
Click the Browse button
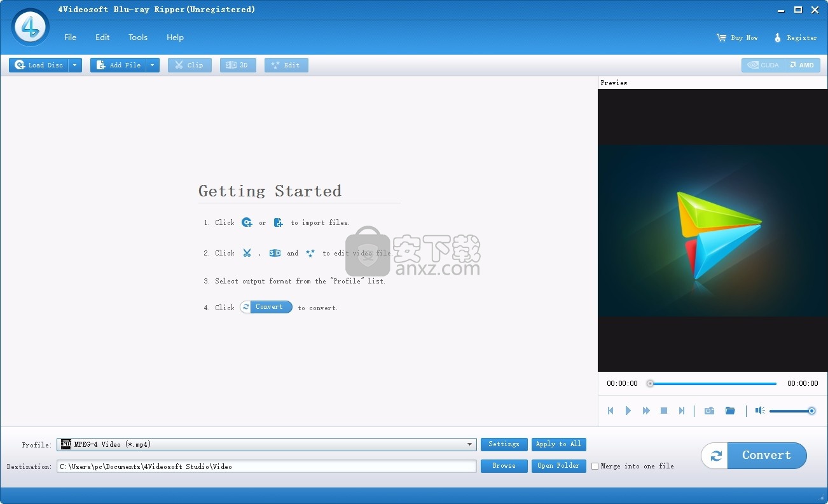(504, 466)
